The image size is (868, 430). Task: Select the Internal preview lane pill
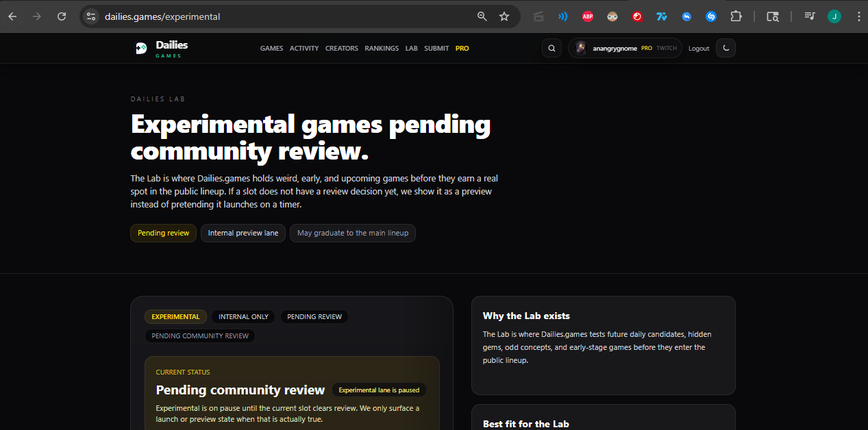click(x=243, y=233)
